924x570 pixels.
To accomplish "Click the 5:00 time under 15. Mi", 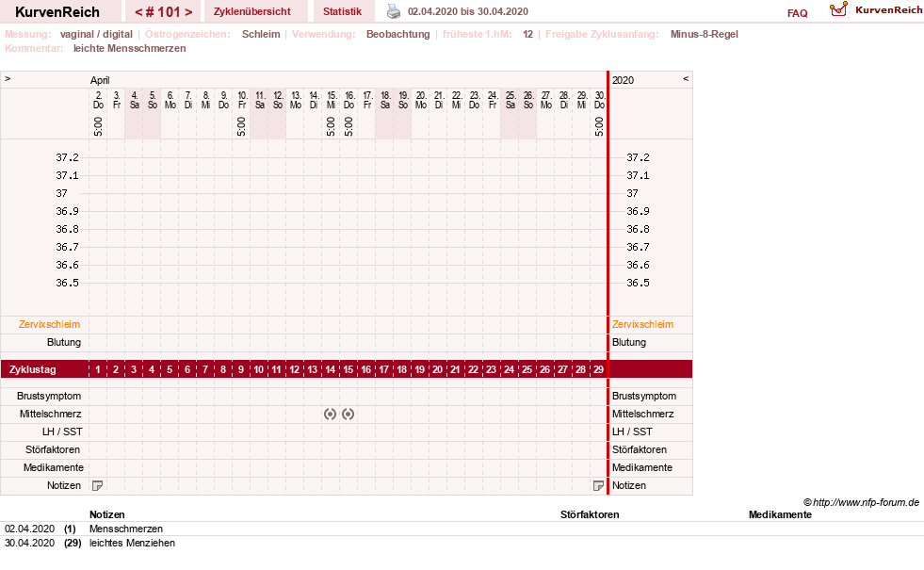I will click(331, 127).
